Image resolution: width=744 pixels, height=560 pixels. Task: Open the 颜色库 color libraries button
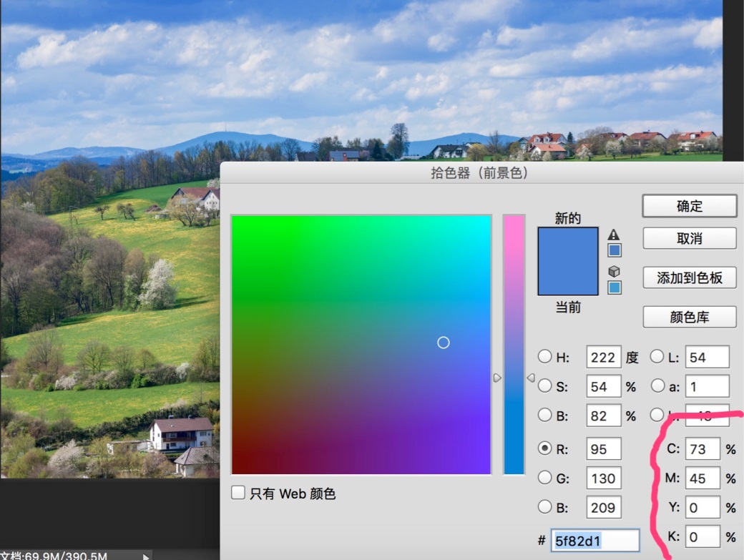(690, 317)
